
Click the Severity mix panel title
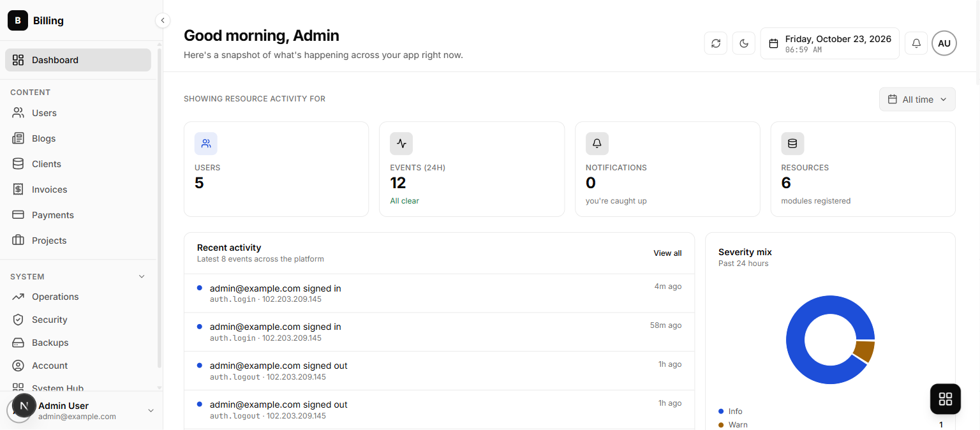(745, 252)
